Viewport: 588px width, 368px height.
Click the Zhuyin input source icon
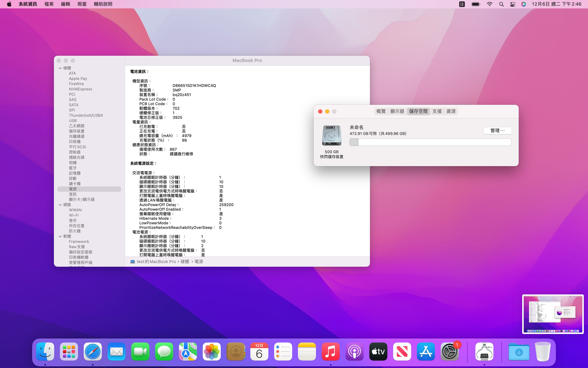coord(462,4)
